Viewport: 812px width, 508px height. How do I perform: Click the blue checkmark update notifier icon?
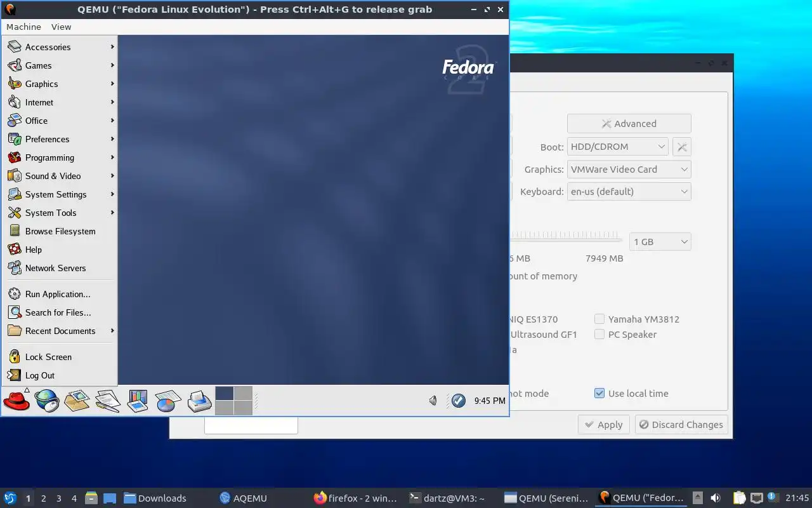tap(458, 401)
